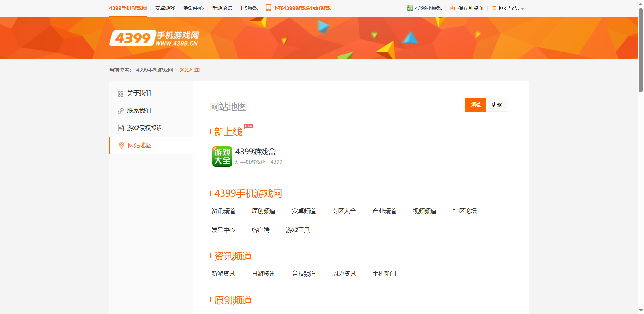Click the 4399手机游戏网 orange section heading
The image size is (644, 314).
click(248, 194)
